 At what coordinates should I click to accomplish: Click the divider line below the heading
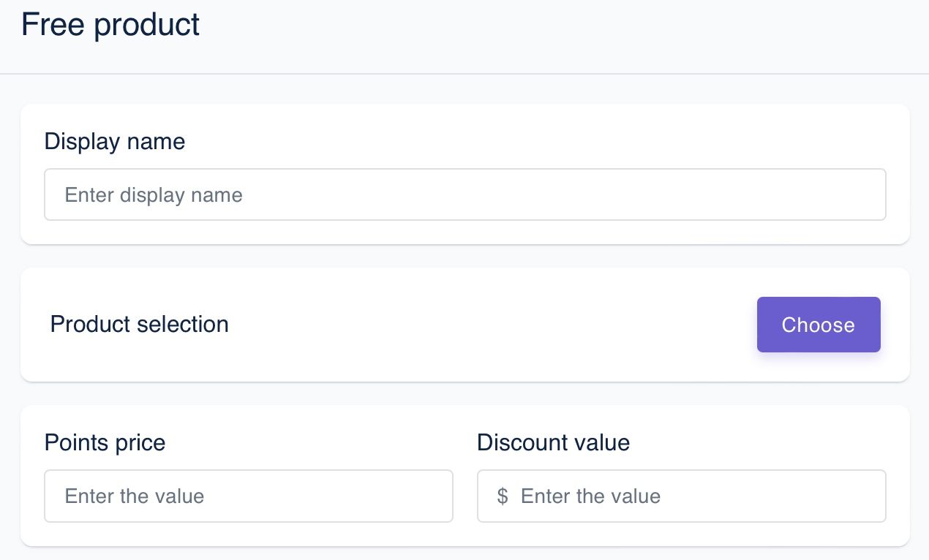pyautogui.click(x=464, y=74)
